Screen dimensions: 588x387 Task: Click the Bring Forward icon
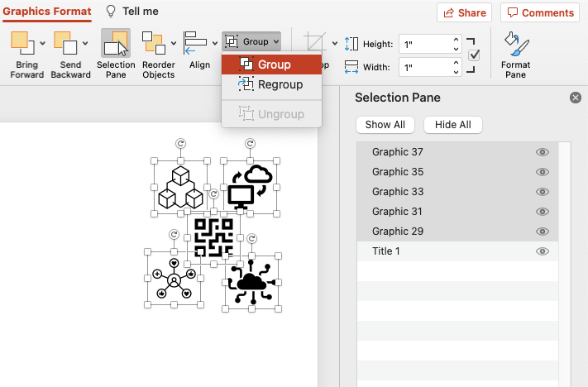[x=23, y=43]
